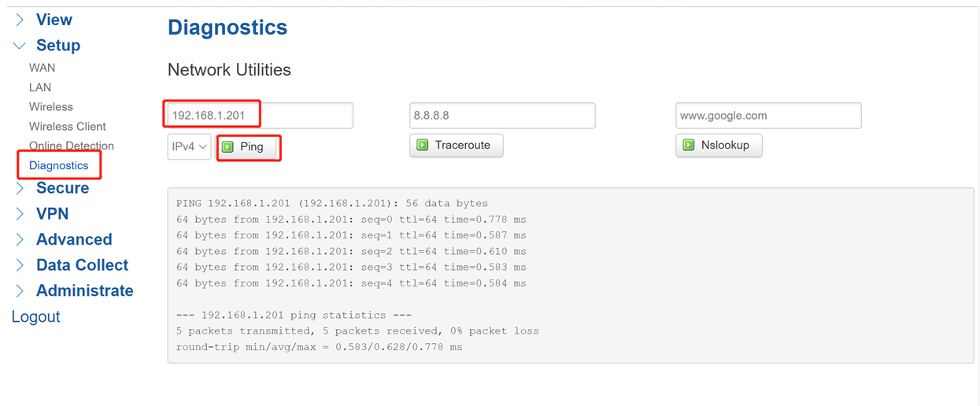Focus the ping address field 192.168.1.201

coord(260,115)
